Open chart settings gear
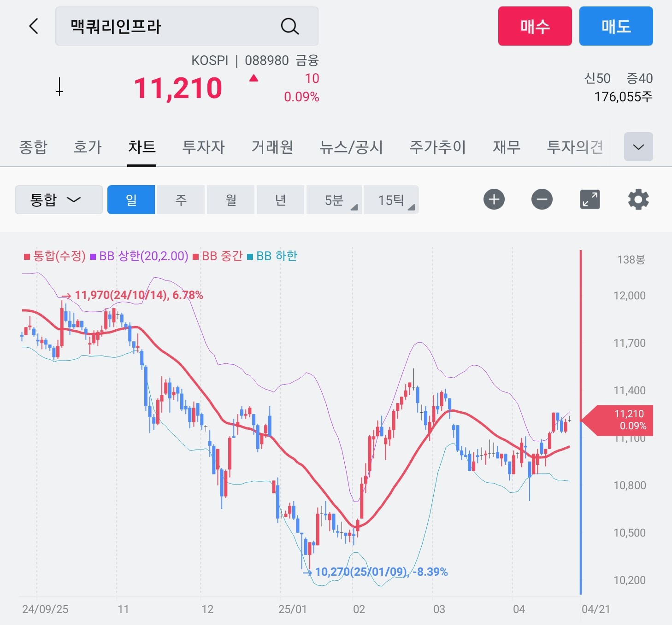 pyautogui.click(x=638, y=199)
